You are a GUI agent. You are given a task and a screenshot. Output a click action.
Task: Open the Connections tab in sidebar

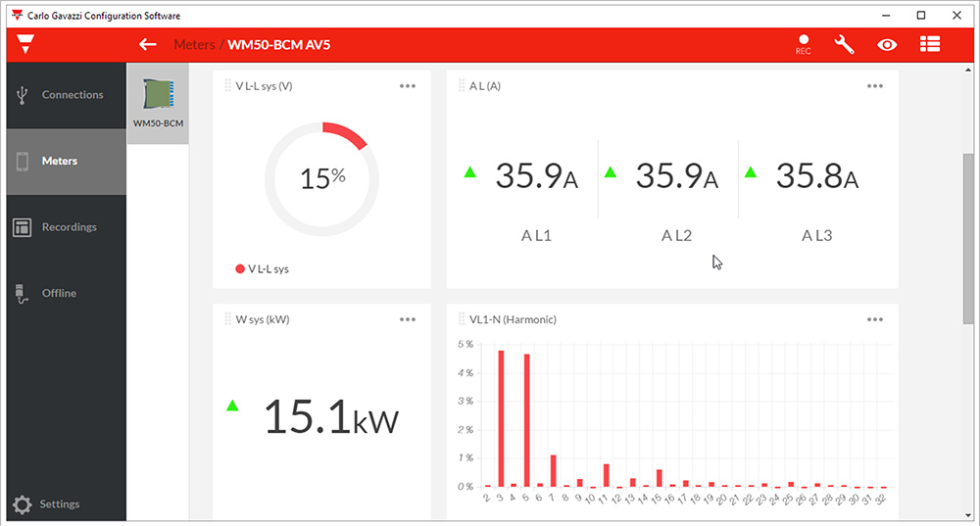pyautogui.click(x=67, y=95)
